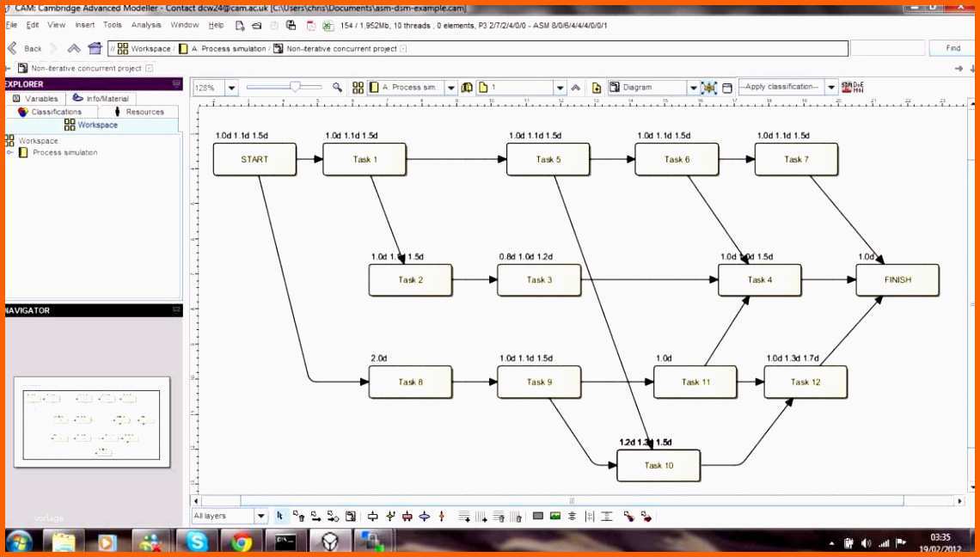Select the blue ellipse node tool

pos(425,516)
